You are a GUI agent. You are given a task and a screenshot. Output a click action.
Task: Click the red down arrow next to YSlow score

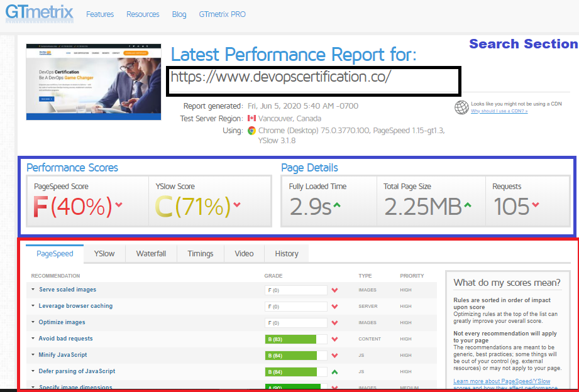coord(237,204)
